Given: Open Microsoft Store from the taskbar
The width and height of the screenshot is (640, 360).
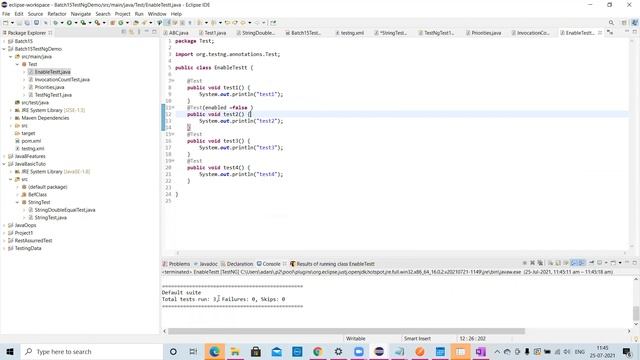Looking at the screenshot, I should click(x=256, y=351).
